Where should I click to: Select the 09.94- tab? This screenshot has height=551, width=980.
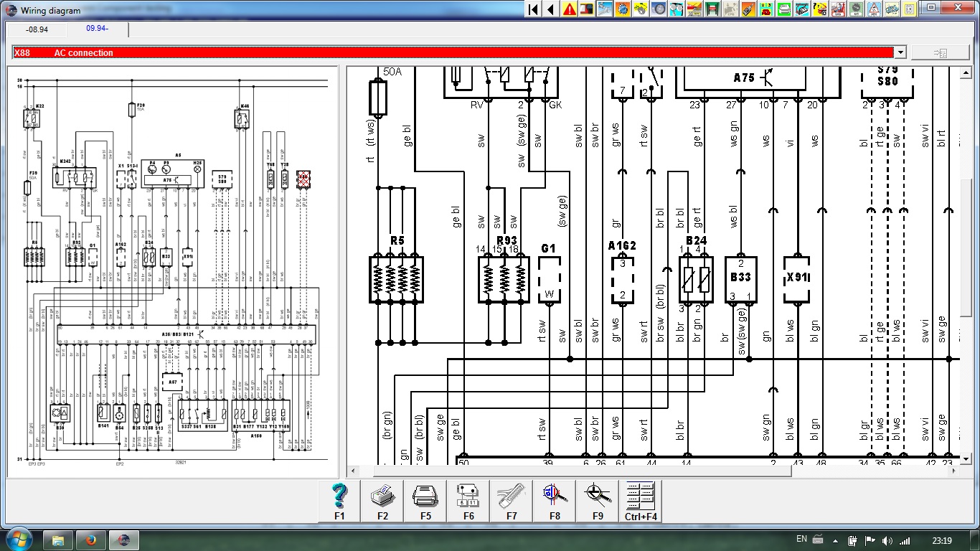click(98, 29)
